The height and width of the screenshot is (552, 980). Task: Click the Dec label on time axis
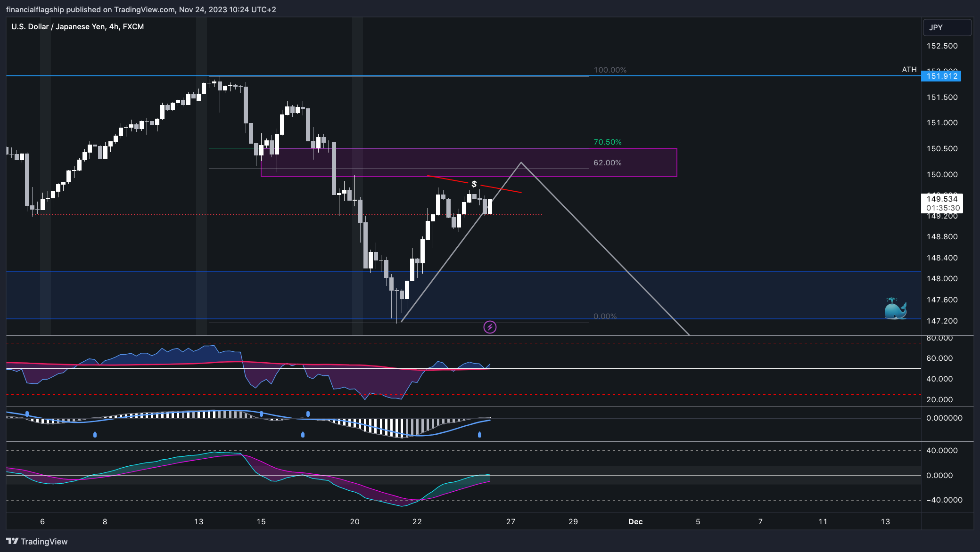(x=635, y=521)
